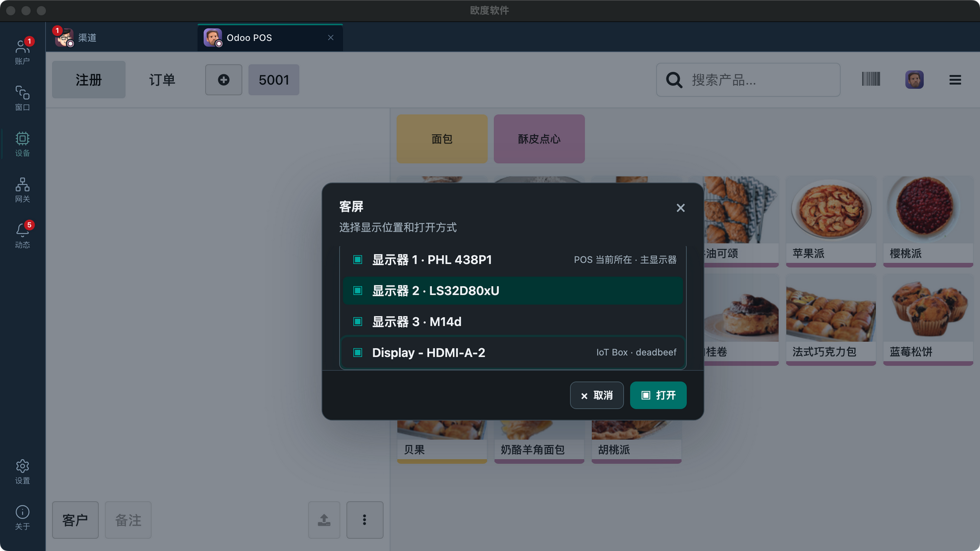Click monitor icon beside Display - HDMI-A-2
Viewport: 980px width, 551px height.
click(x=358, y=353)
